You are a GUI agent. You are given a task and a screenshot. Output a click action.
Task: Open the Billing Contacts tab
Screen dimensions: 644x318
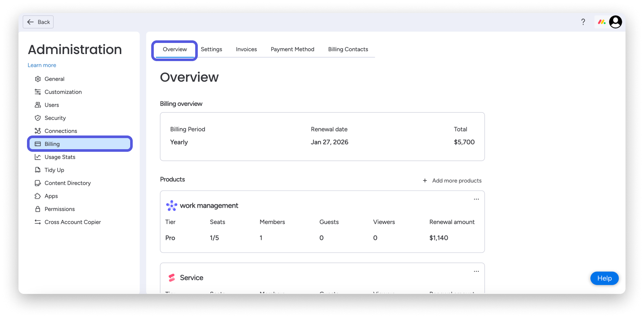click(348, 49)
